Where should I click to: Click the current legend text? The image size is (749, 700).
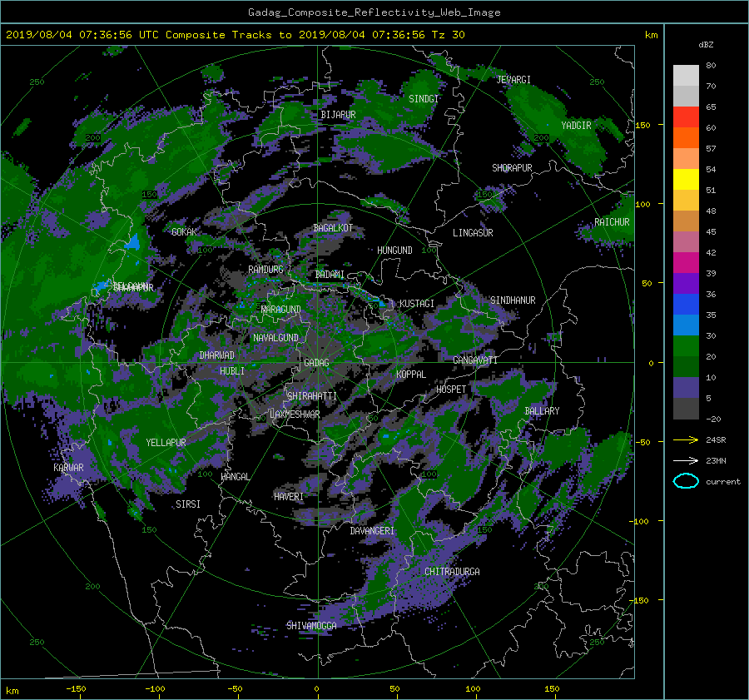click(x=723, y=482)
